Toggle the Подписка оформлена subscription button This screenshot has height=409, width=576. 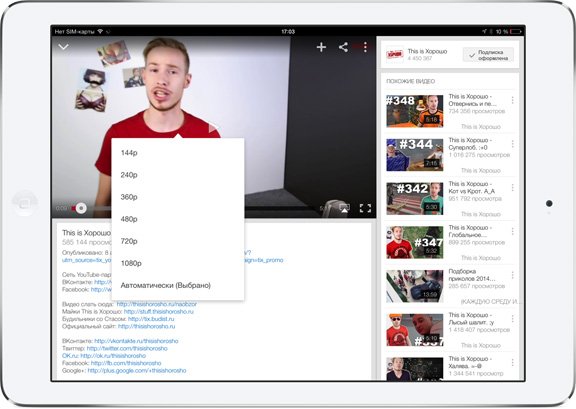(488, 55)
